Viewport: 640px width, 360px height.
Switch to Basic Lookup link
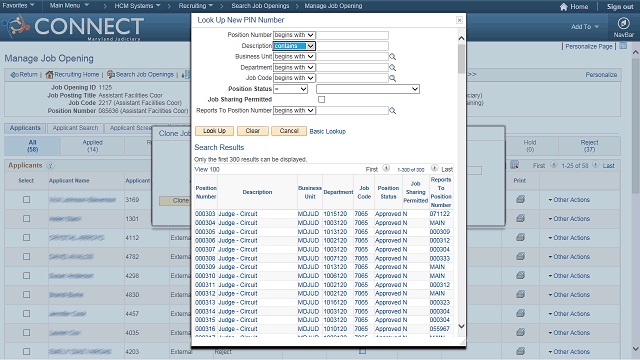pos(327,131)
